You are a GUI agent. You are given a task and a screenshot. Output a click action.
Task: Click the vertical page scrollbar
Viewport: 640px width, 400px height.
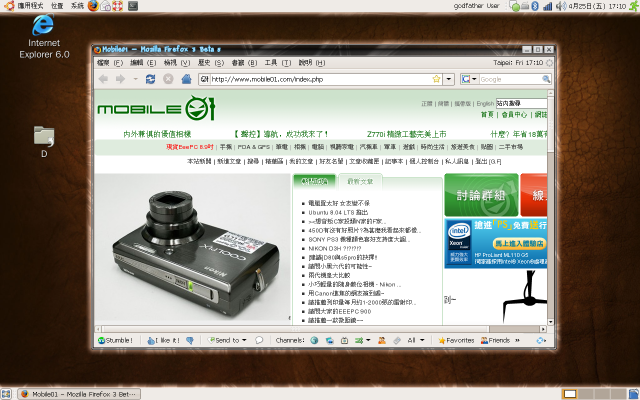(550, 124)
